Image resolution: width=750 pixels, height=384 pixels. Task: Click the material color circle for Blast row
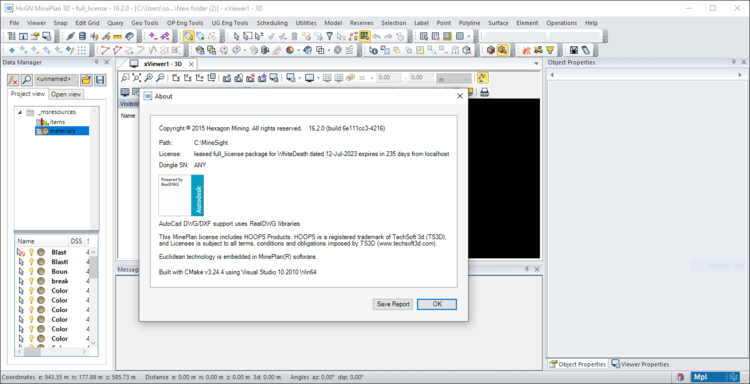[x=42, y=252]
